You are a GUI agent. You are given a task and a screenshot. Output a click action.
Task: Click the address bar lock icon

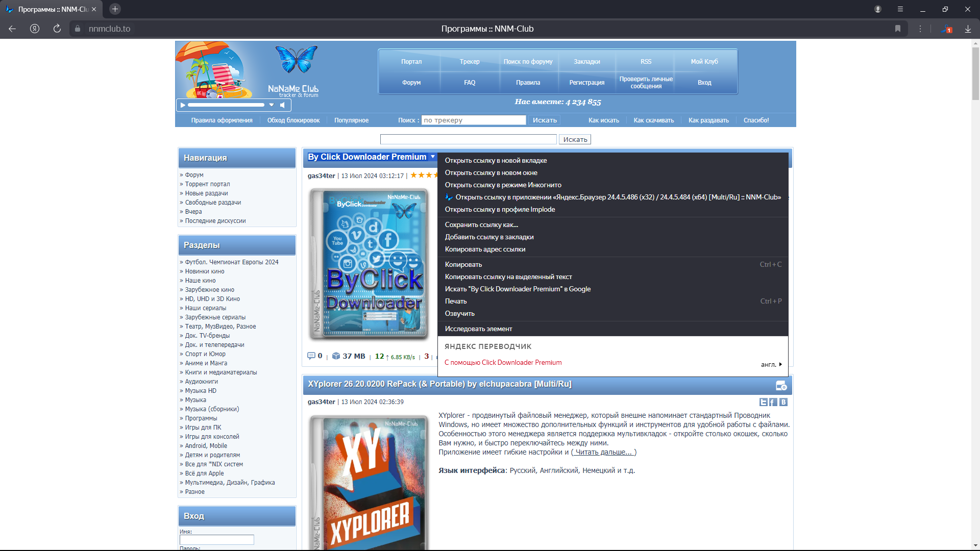pos(78,29)
